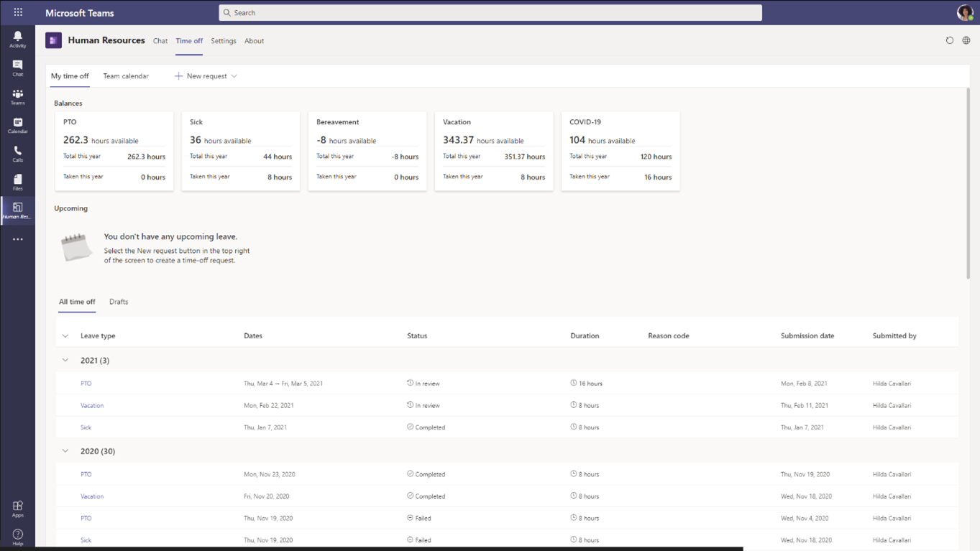The image size is (980, 551).
Task: Click the refresh icon at top right
Action: [949, 41]
